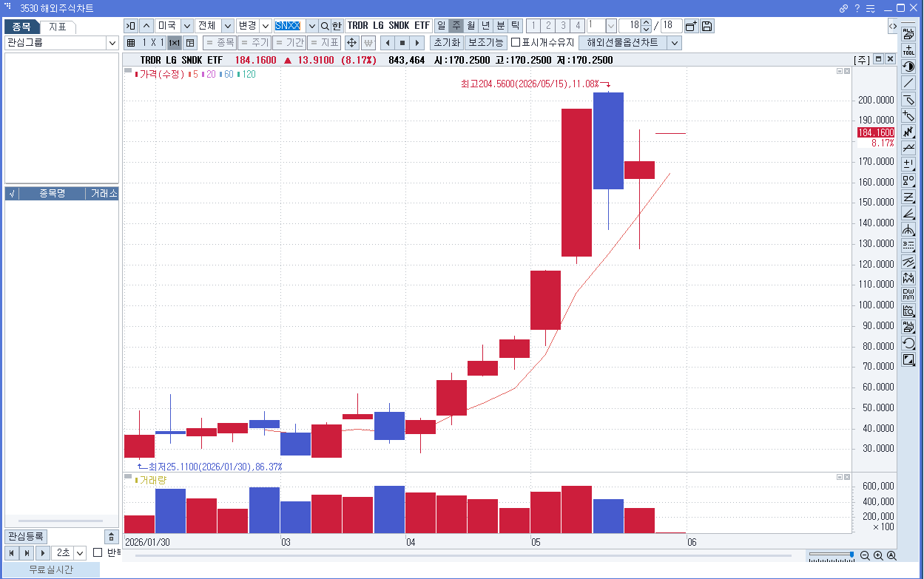This screenshot has width=924, height=579.
Task: Click the crosshair move icon
Action: [352, 43]
